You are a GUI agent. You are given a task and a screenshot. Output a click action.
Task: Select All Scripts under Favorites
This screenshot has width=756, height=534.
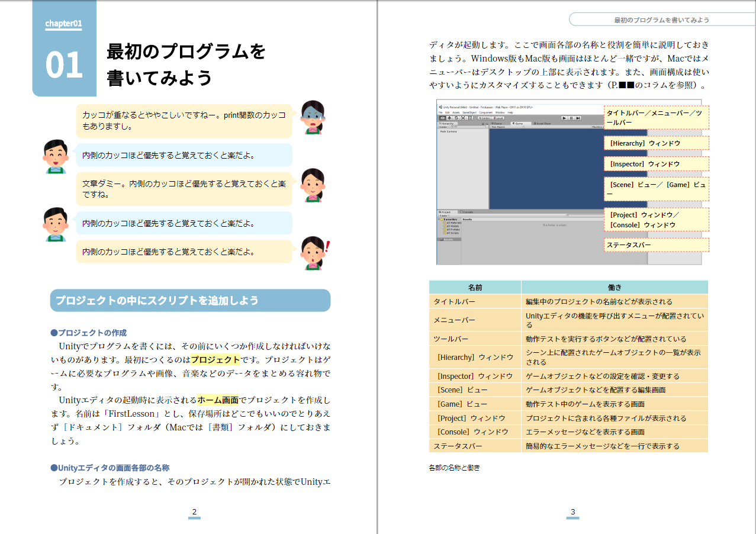click(x=452, y=233)
